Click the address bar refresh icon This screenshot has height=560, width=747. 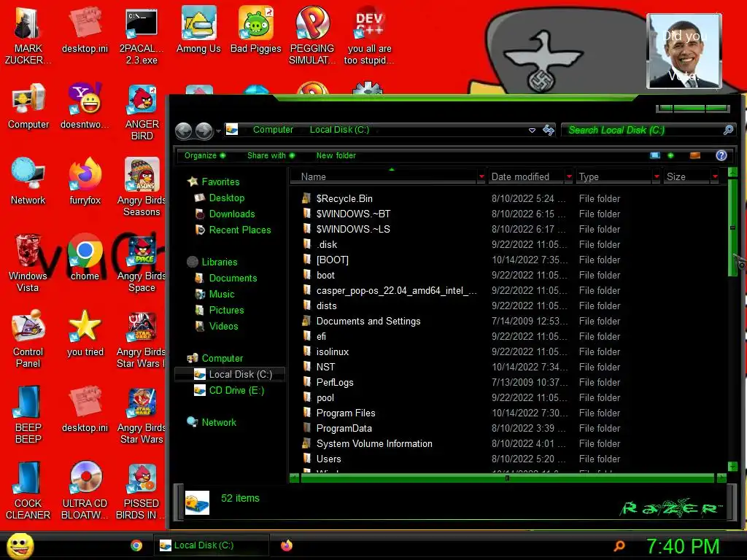549,130
